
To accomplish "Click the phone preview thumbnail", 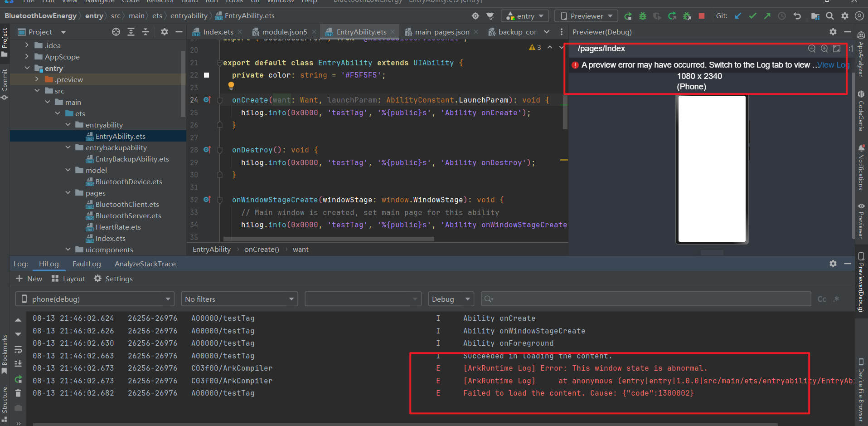I will (712, 169).
